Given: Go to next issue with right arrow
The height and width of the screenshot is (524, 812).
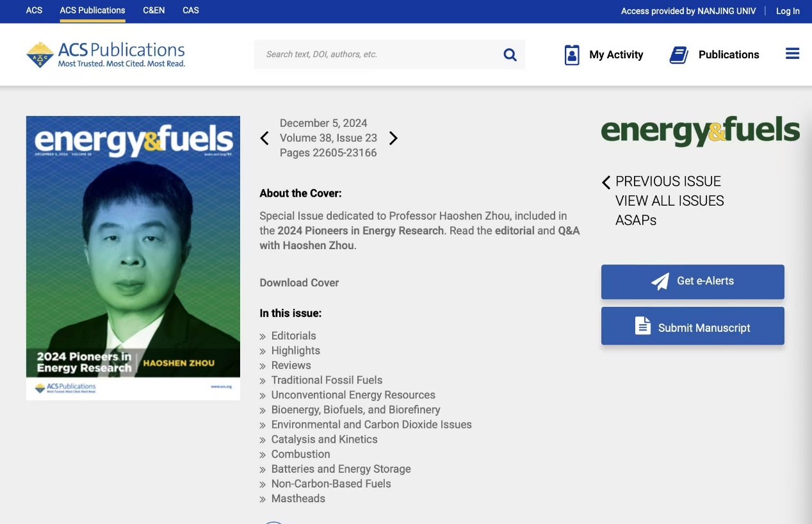Looking at the screenshot, I should (393, 138).
